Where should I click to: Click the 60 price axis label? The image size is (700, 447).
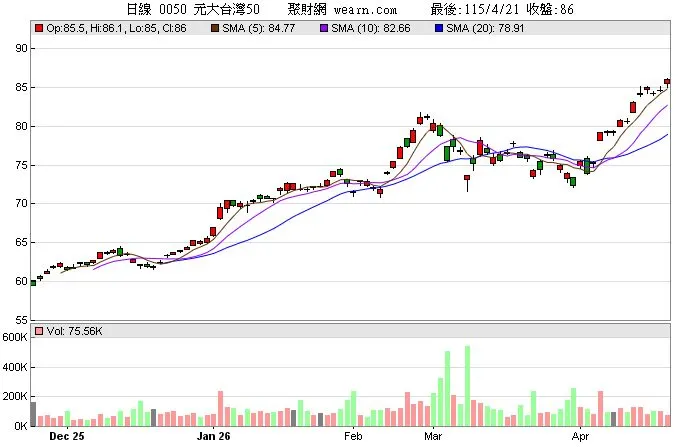pos(21,281)
